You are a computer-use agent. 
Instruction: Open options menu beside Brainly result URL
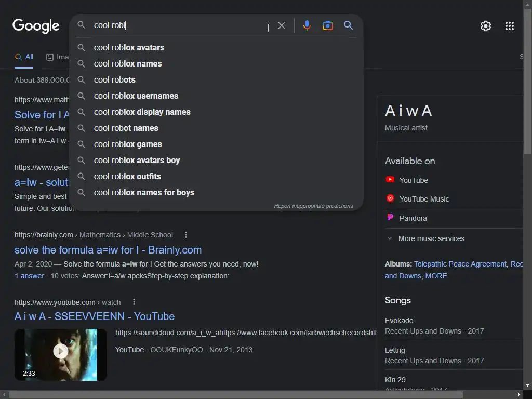pos(185,235)
